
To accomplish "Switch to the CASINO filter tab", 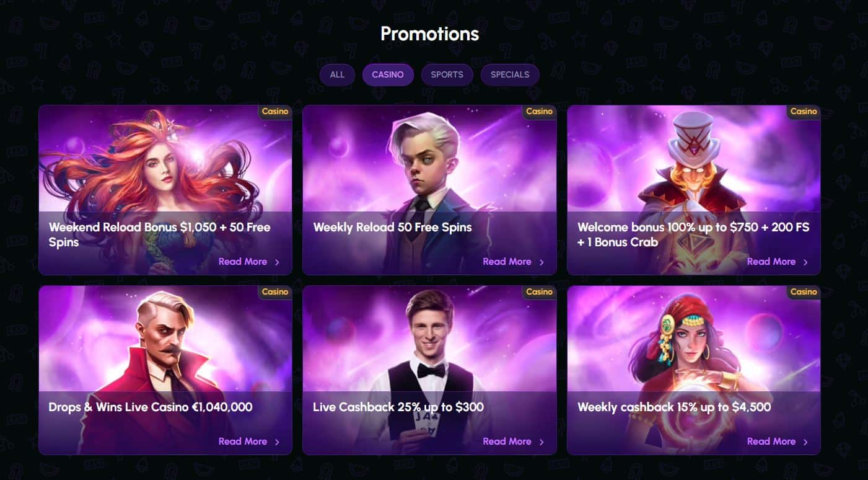I will tap(388, 74).
